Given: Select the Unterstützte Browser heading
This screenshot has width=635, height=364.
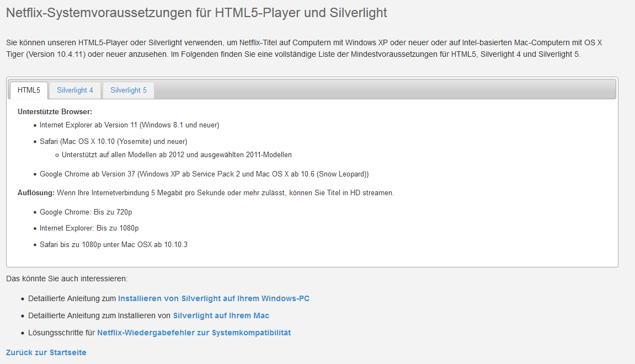Looking at the screenshot, I should pos(55,112).
